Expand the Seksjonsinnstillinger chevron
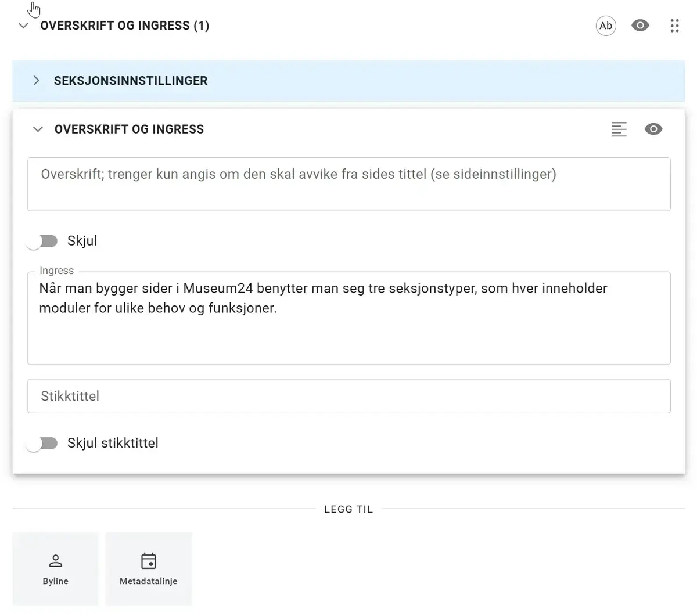 [x=37, y=81]
